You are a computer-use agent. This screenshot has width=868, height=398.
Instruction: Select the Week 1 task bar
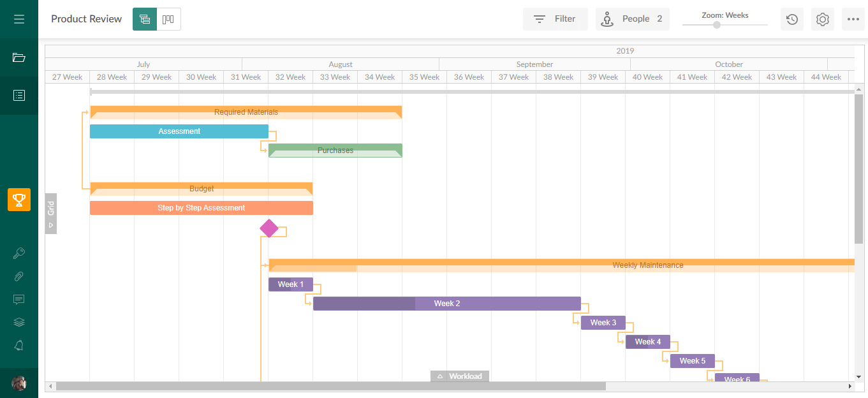[x=291, y=284]
